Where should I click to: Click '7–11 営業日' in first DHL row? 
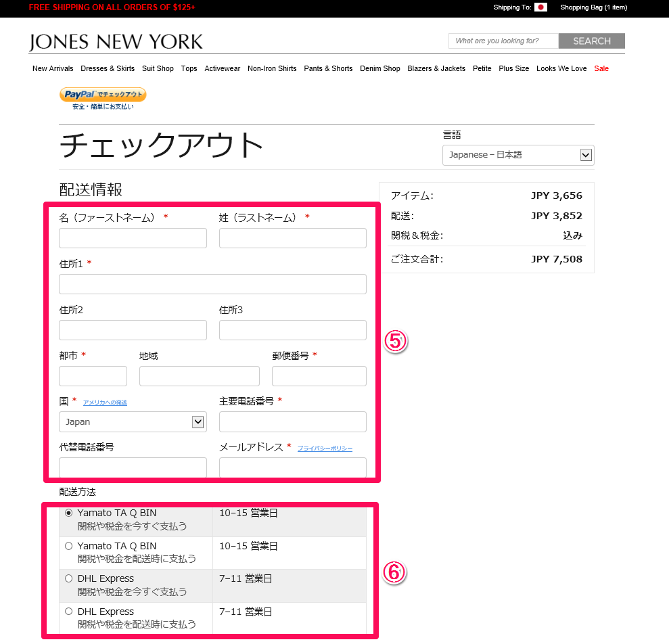[246, 578]
